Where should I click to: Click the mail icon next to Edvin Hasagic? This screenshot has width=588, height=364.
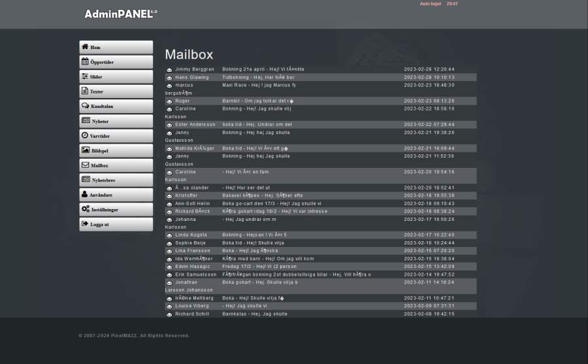coord(169,267)
